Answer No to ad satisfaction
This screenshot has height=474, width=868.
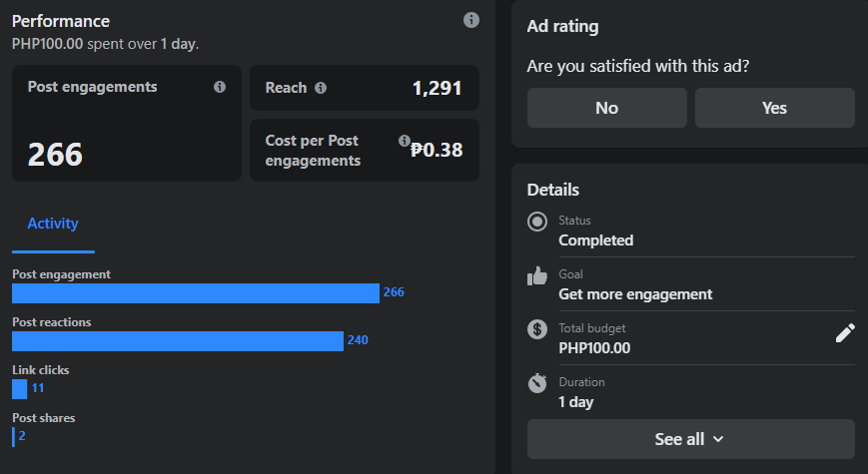[x=606, y=108]
